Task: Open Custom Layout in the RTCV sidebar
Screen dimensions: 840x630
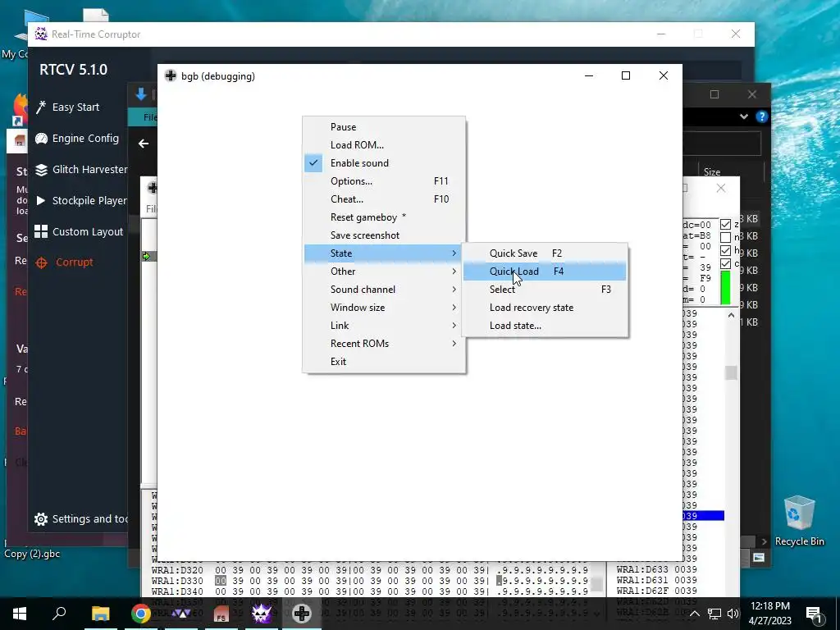Action: [x=87, y=231]
